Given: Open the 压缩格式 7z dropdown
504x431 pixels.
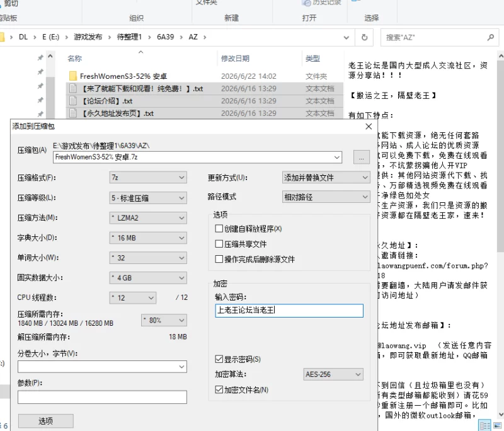Looking at the screenshot, I should pyautogui.click(x=148, y=178).
